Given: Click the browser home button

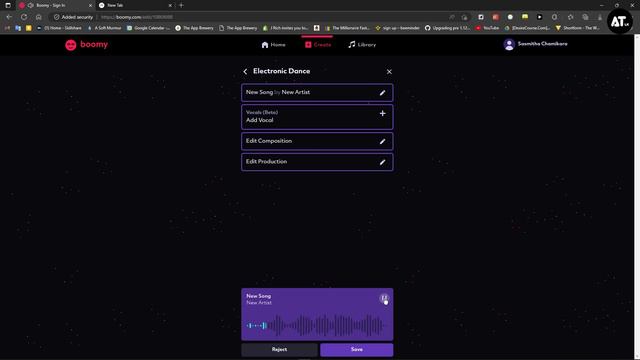Looking at the screenshot, I should pos(38,17).
